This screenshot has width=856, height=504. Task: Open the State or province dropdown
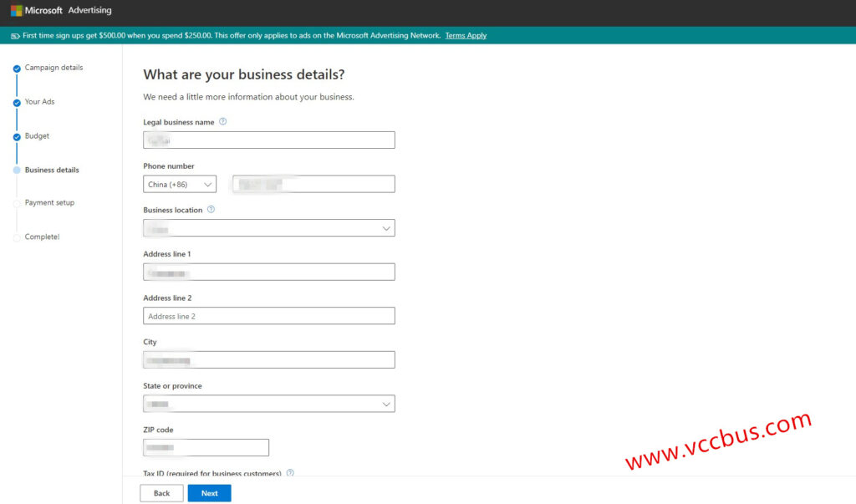(268, 404)
